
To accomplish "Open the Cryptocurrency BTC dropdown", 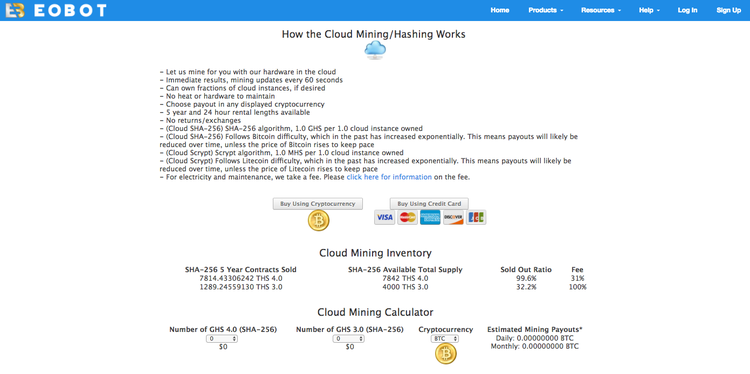I will coord(445,339).
